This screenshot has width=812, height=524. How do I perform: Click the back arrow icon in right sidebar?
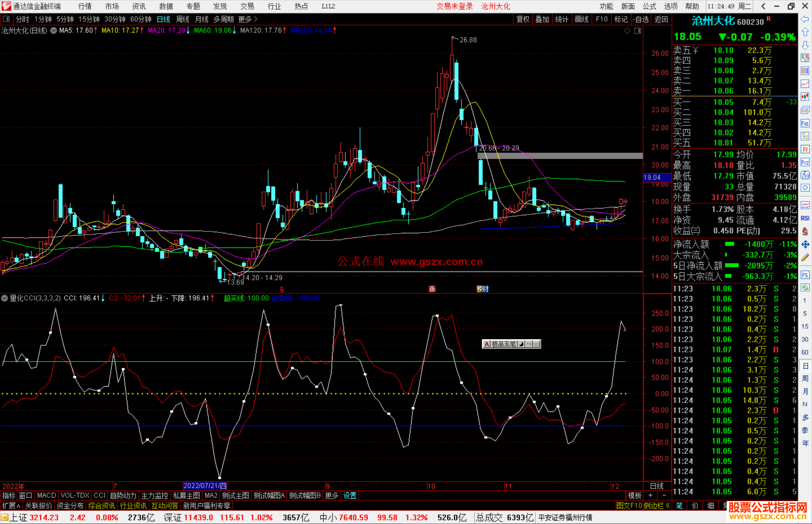pyautogui.click(x=805, y=19)
